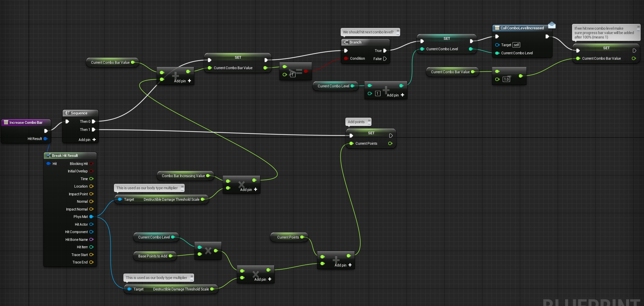Screen dimensions: 644x306
Task: Click the value field of the greater-equal node
Action: point(293,75)
